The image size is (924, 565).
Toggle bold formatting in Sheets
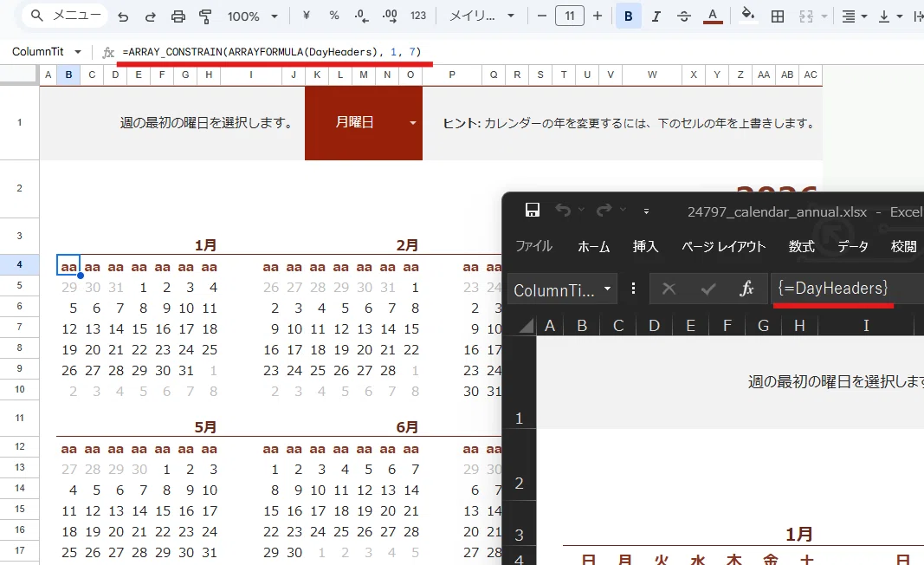[628, 16]
